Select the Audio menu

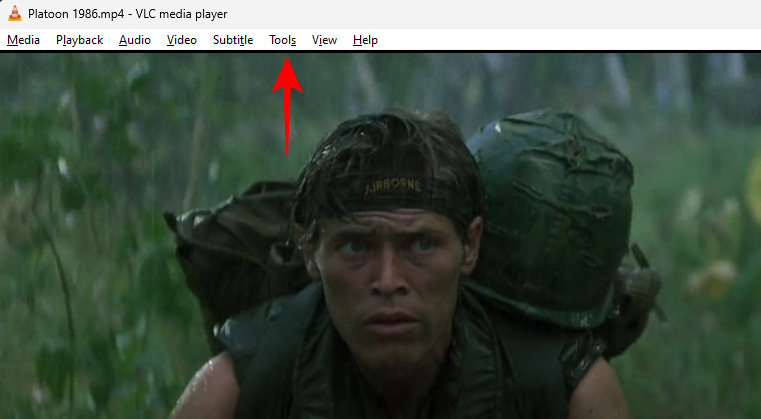pyautogui.click(x=135, y=40)
